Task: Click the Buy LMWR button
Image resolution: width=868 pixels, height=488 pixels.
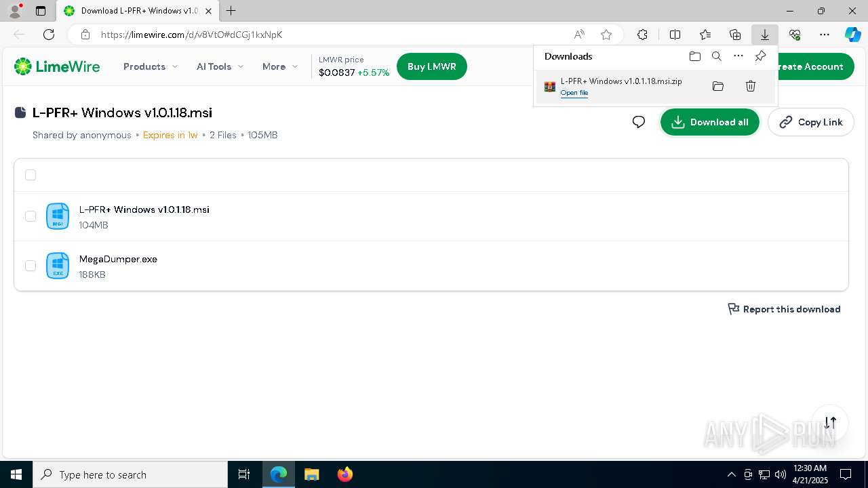Action: pos(432,66)
